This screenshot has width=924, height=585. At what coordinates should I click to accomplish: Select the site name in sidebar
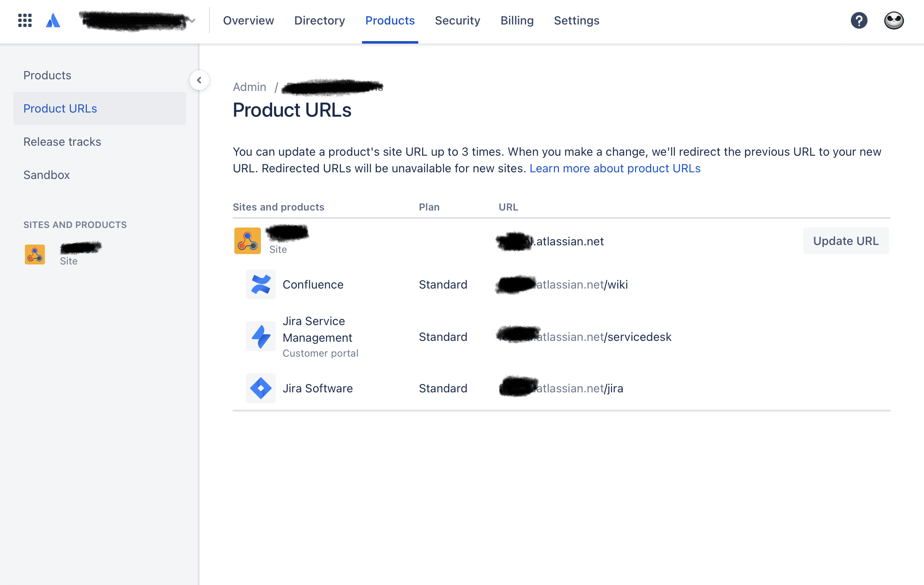coord(81,248)
